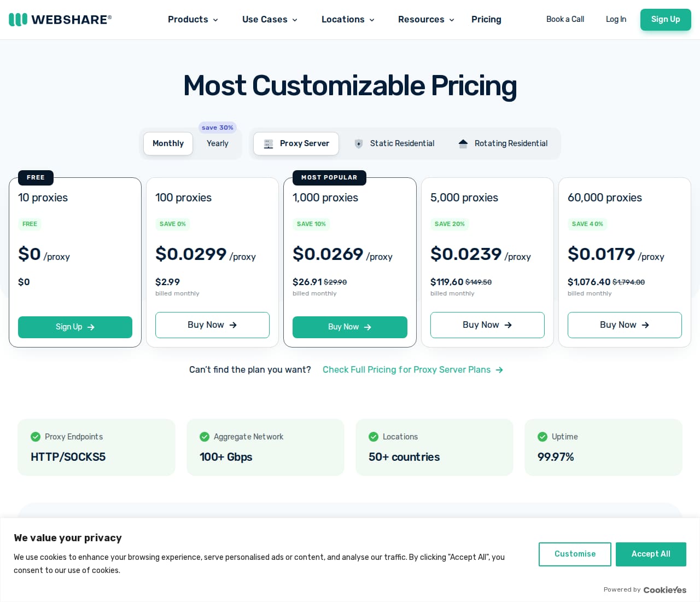Image resolution: width=700 pixels, height=602 pixels.
Task: Click the Webshare logo
Action: [60, 20]
